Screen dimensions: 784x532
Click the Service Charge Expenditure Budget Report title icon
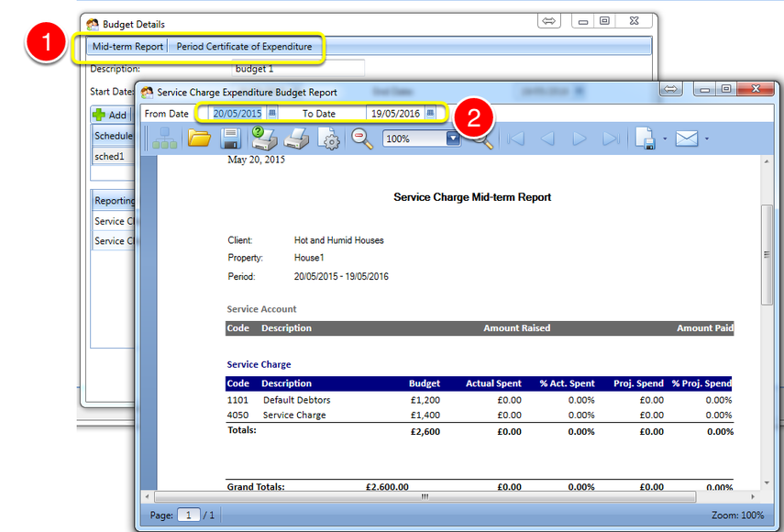click(147, 92)
